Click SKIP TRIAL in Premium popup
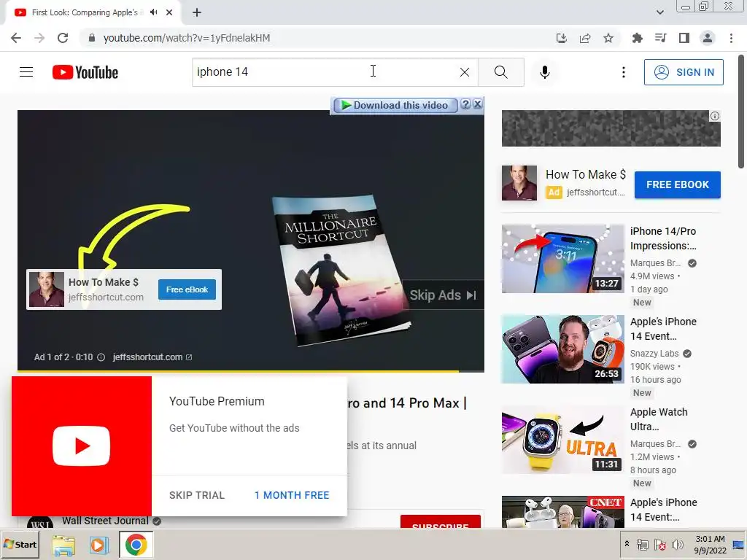Image resolution: width=747 pixels, height=560 pixels. tap(197, 495)
